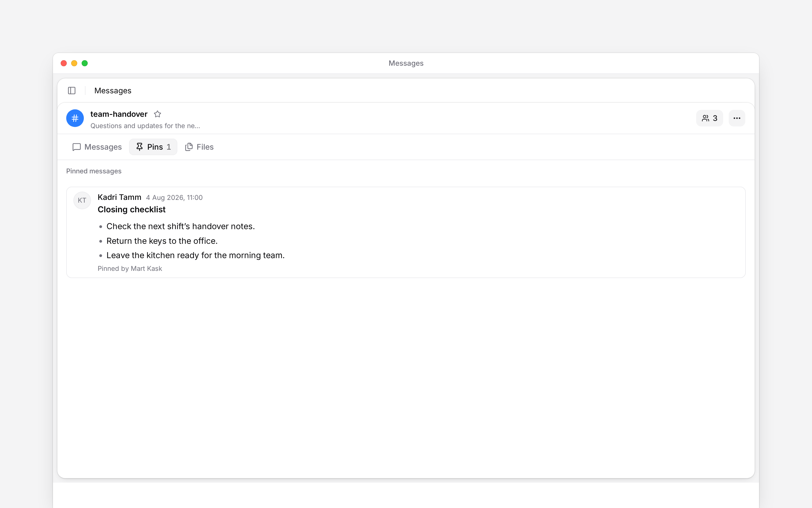Screen dimensions: 812x508
Task: Select the Closing checklist heading
Action: click(132, 210)
